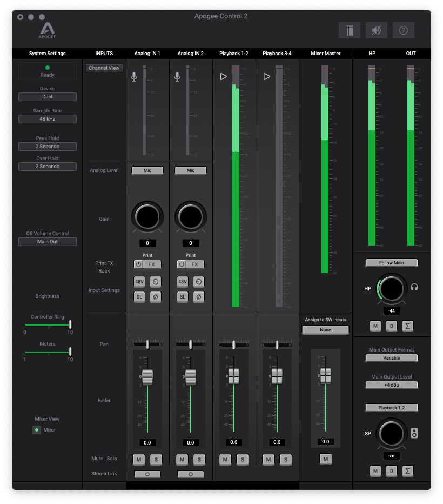Click the Mixer Master fader value field

point(326,442)
